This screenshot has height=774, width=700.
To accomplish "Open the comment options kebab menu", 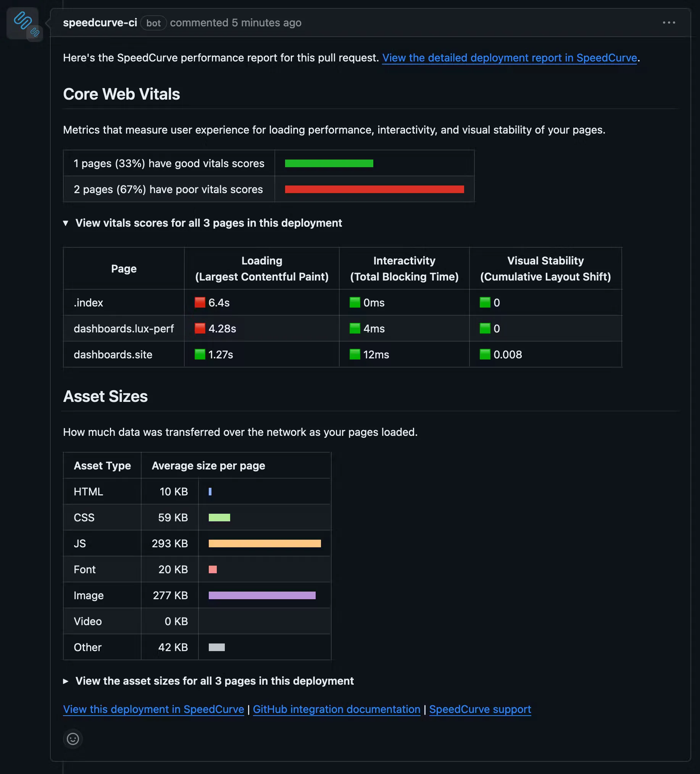I will point(668,23).
